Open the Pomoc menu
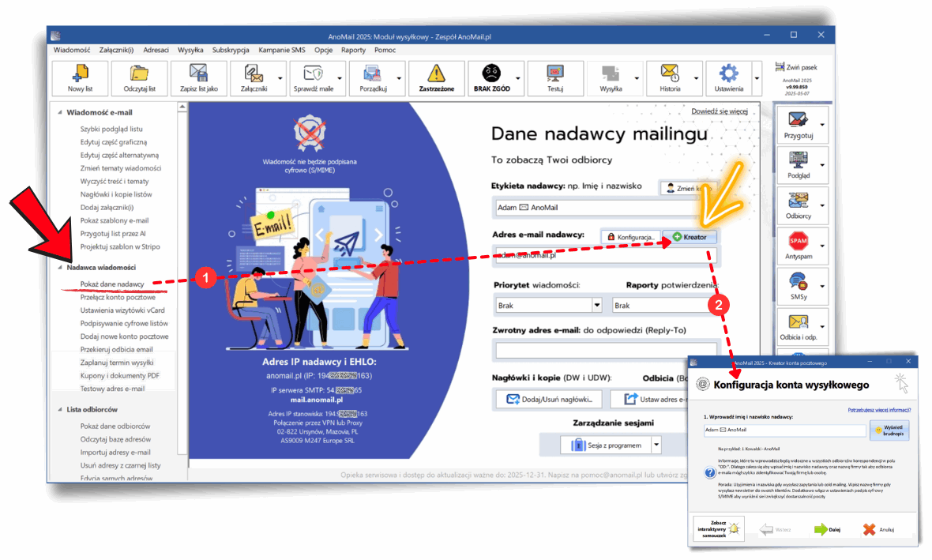 pos(385,50)
